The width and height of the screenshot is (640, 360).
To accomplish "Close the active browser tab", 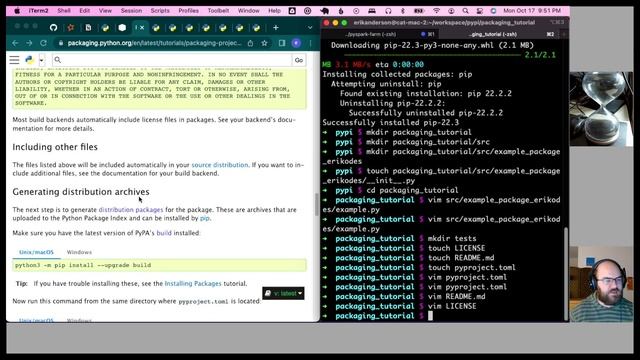I will [x=142, y=28].
